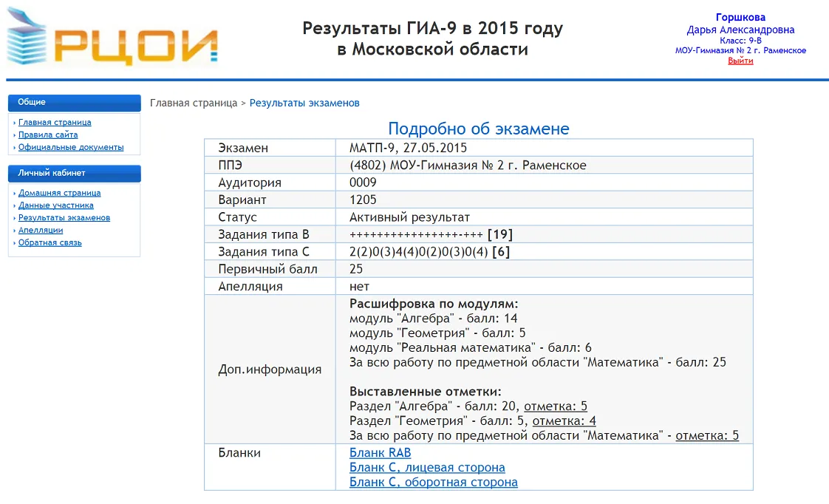Open the Главная страница sidebar link
Image resolution: width=829 pixels, height=504 pixels.
click(x=55, y=122)
